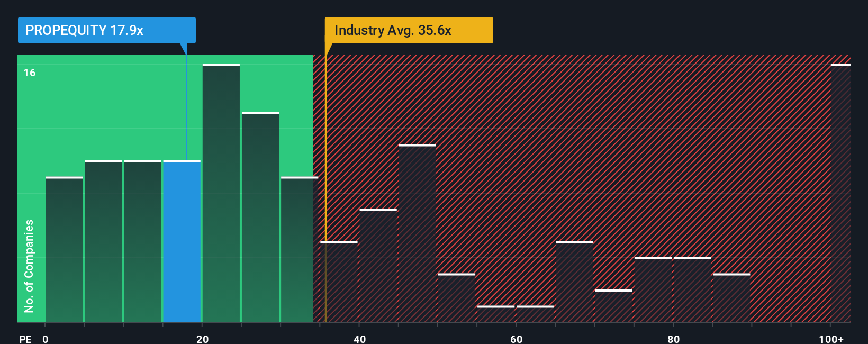Click the x-axis tick label 80
868x344 pixels.
(673, 339)
